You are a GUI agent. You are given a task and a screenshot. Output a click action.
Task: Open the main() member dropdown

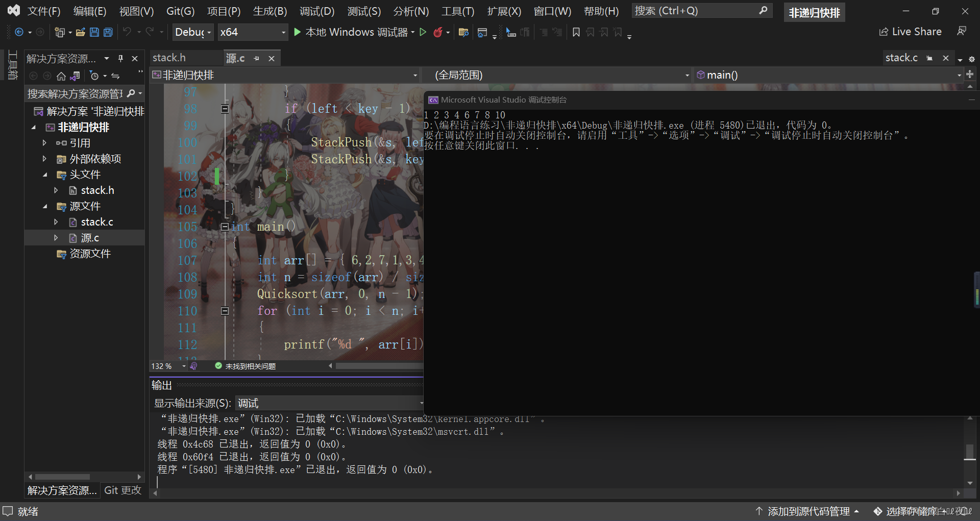click(x=828, y=75)
